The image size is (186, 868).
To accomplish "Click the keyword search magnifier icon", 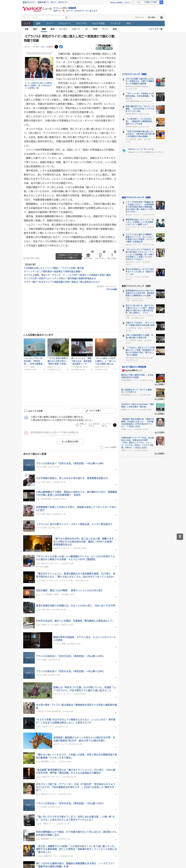I will 66,18.
